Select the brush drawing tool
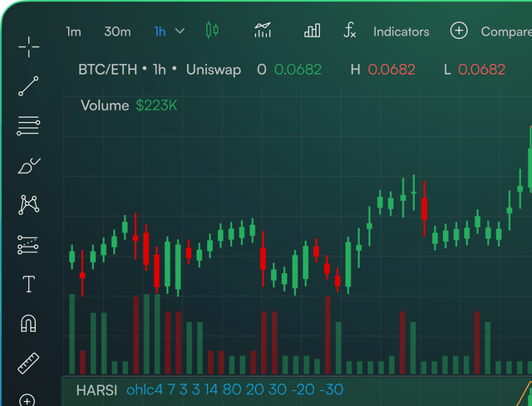Viewport: 532px width, 406px height. point(29,166)
